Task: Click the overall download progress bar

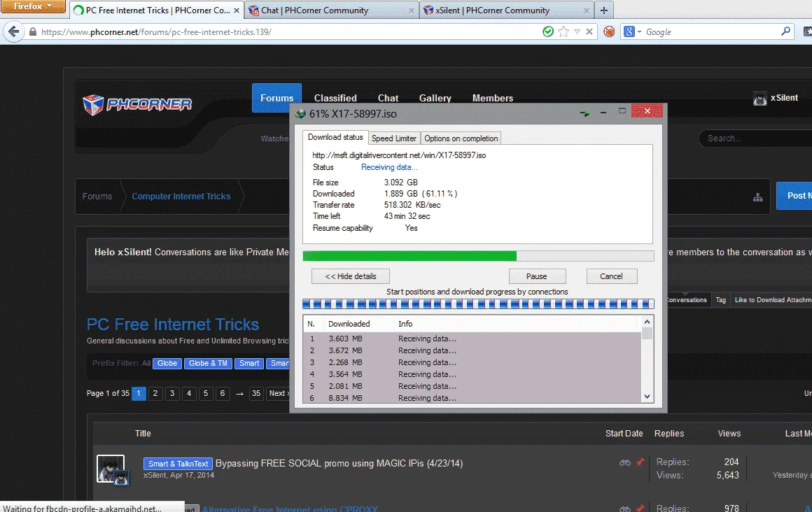Action: tap(478, 256)
